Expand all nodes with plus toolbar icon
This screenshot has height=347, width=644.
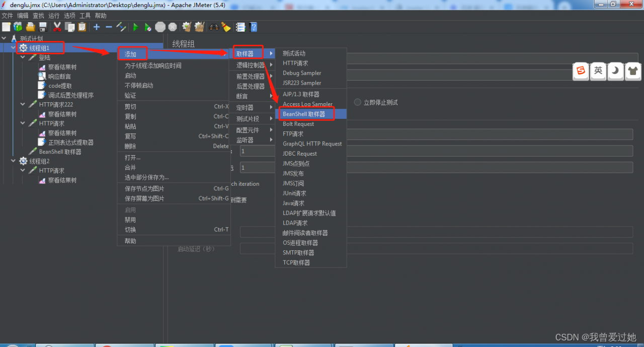click(x=97, y=27)
